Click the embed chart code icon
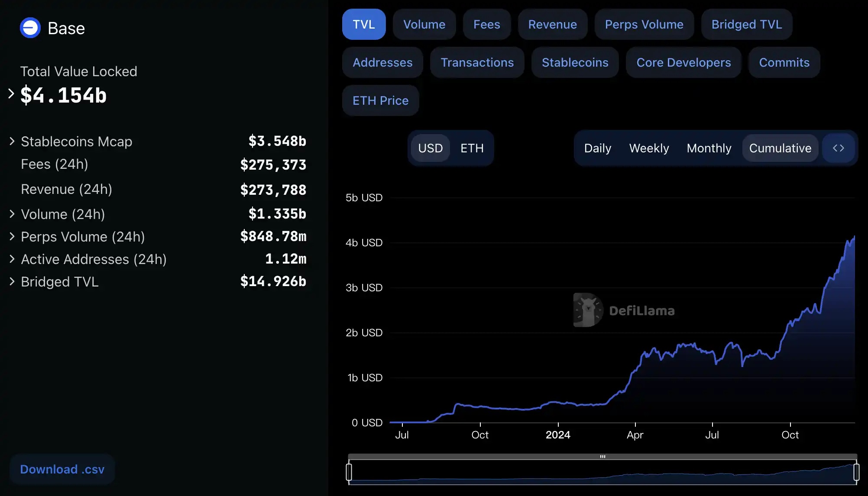 [839, 148]
